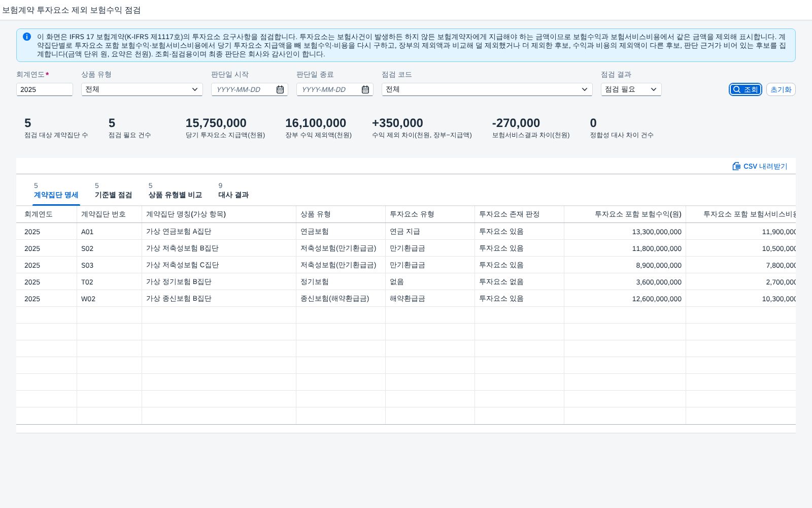Select the 가상 저축성보험 C집단 cell
This screenshot has width=812, height=508.
[x=219, y=265]
